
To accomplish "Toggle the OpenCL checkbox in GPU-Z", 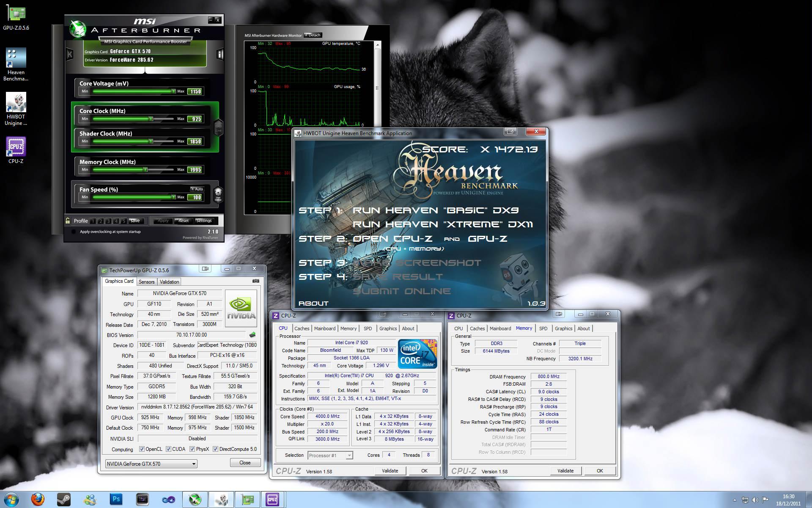I will (x=142, y=449).
